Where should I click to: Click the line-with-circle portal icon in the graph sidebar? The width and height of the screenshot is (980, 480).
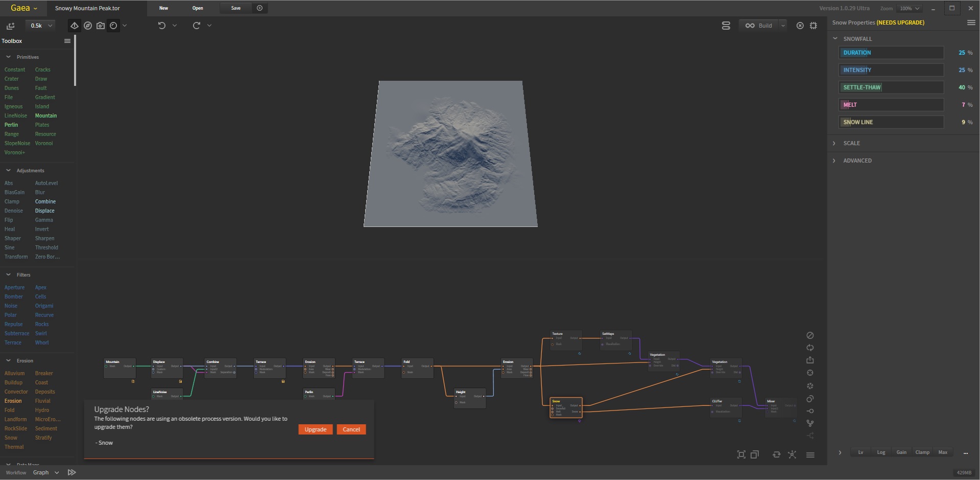[x=810, y=411]
